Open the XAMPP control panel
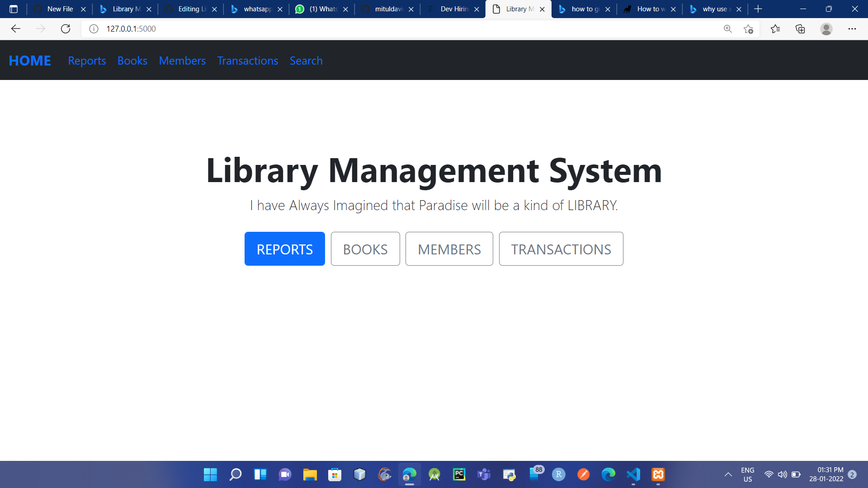The width and height of the screenshot is (868, 488). pos(658,474)
